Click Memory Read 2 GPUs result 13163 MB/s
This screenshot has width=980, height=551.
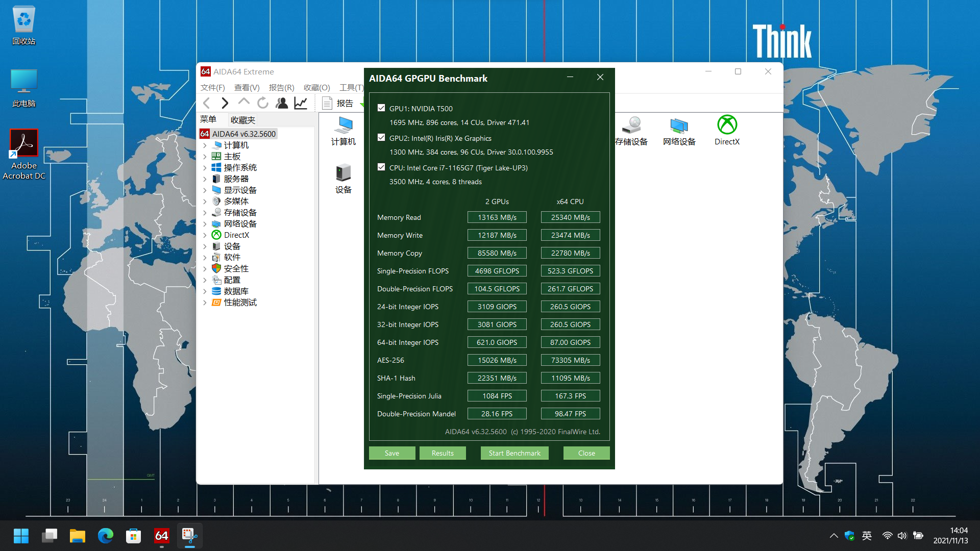[x=497, y=217]
